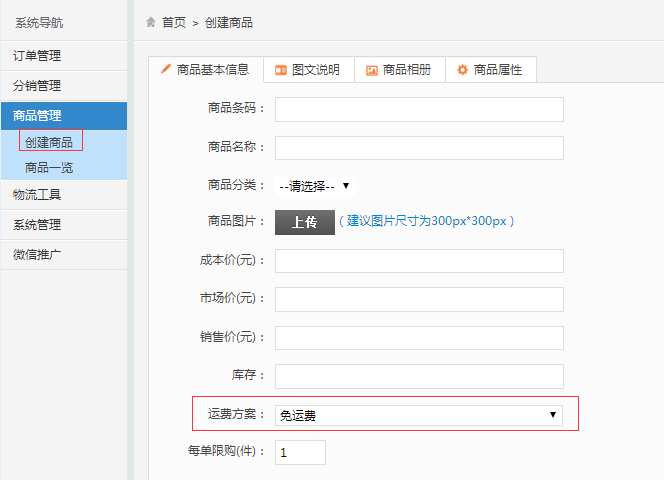The image size is (664, 480).
Task: Open 分销管理 in the sidebar
Action: [37, 86]
